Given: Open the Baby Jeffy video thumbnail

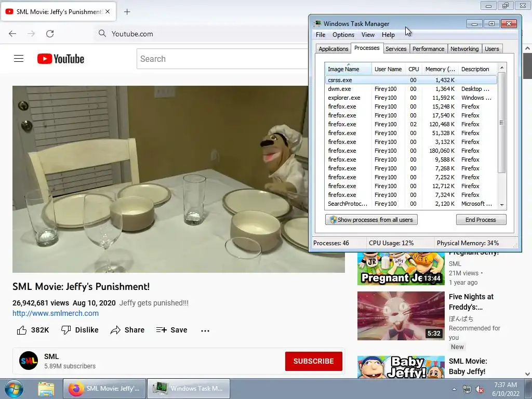Looking at the screenshot, I should pyautogui.click(x=401, y=367).
